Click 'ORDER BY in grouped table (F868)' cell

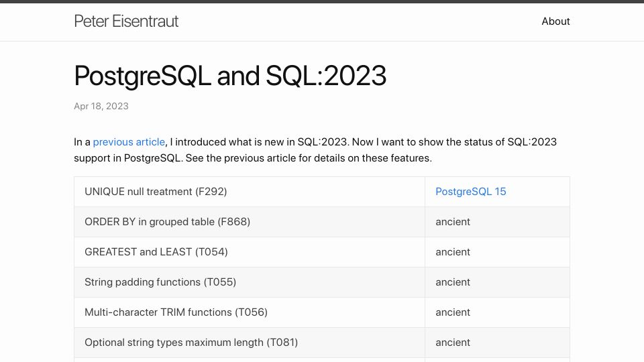pyautogui.click(x=250, y=222)
